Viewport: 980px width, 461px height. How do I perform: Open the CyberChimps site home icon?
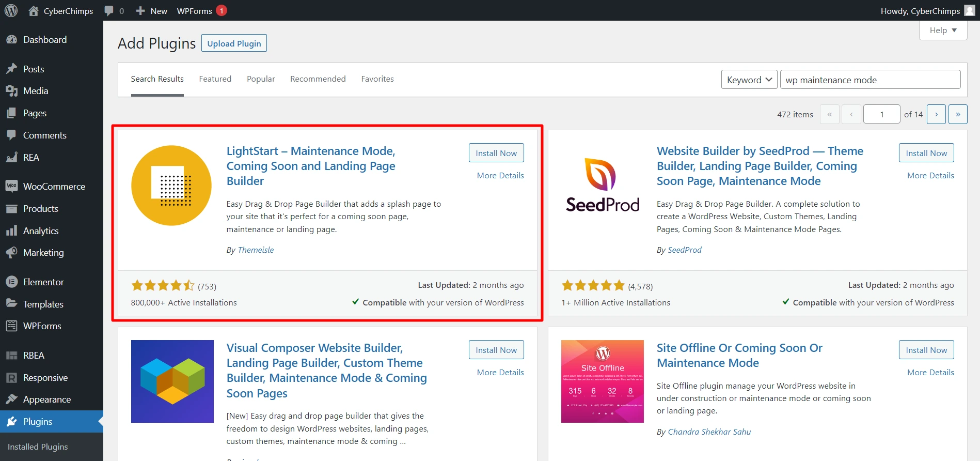(34, 10)
